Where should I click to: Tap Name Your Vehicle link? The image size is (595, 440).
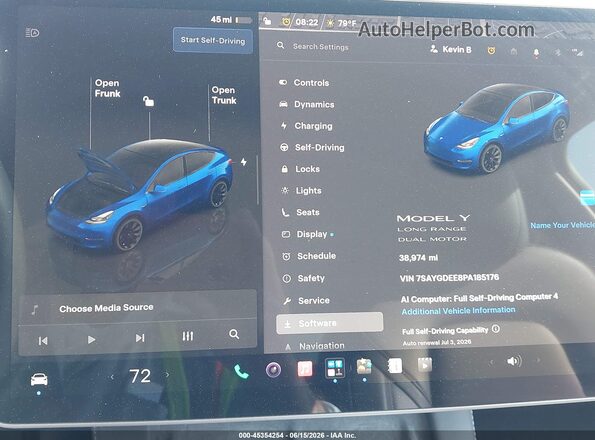point(562,225)
